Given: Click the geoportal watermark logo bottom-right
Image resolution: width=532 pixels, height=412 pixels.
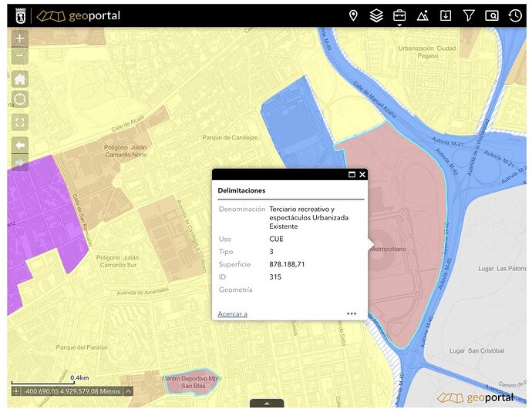Looking at the screenshot, I should (476, 397).
